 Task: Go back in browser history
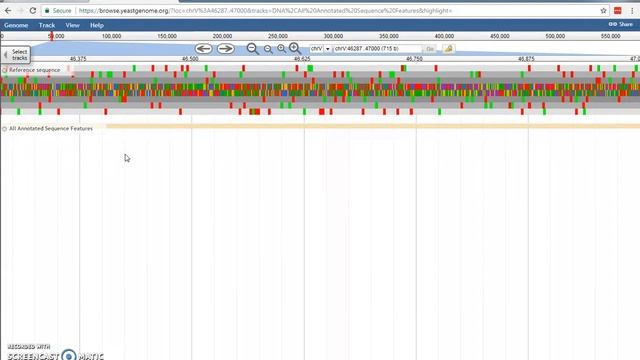[8, 11]
